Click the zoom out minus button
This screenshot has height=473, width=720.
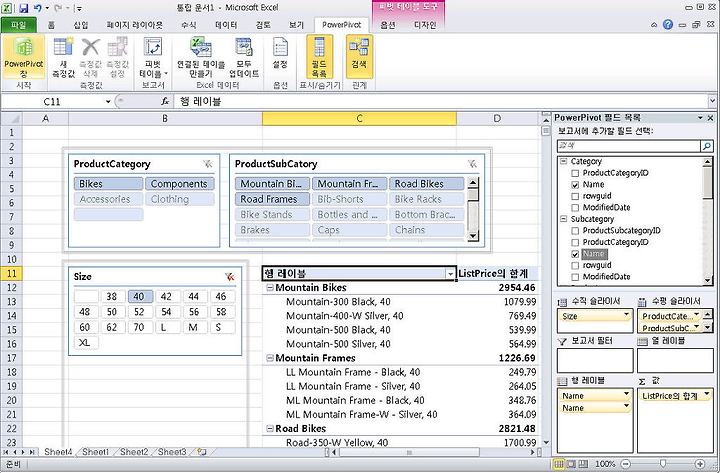point(625,464)
